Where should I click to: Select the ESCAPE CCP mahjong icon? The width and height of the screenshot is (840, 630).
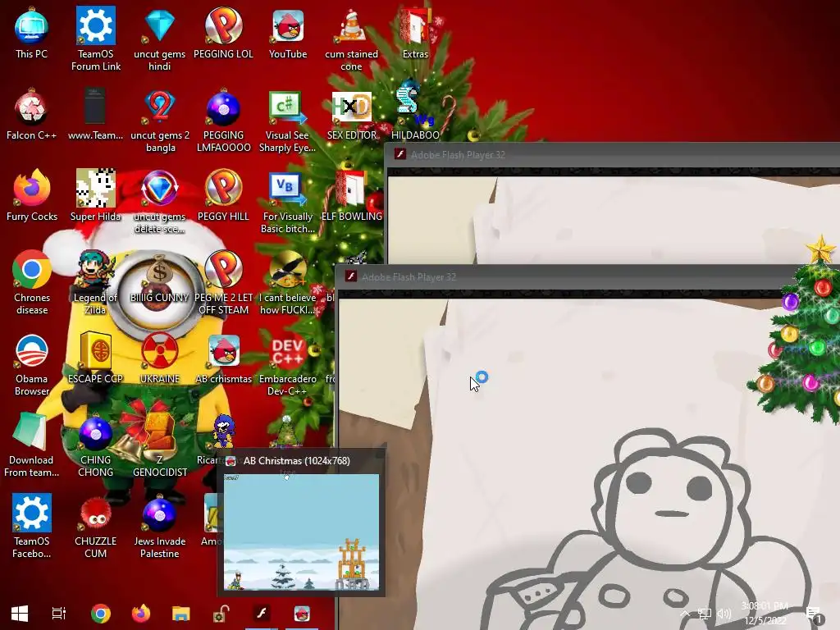96,358
